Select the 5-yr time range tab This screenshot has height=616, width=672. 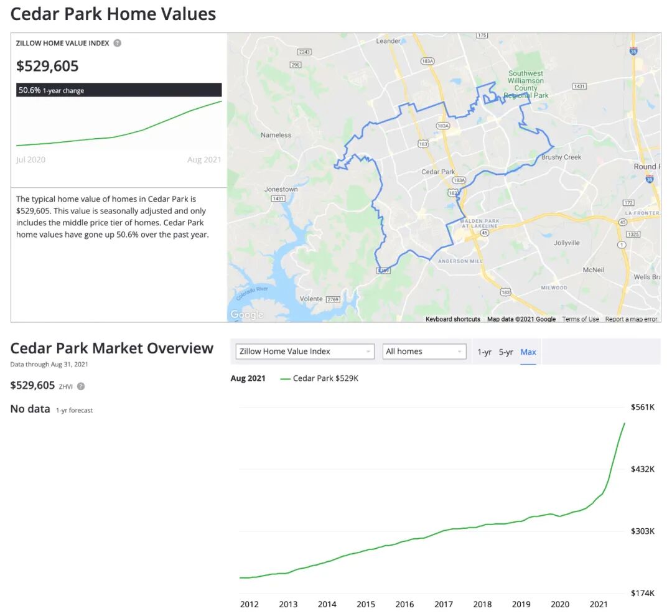(x=506, y=352)
